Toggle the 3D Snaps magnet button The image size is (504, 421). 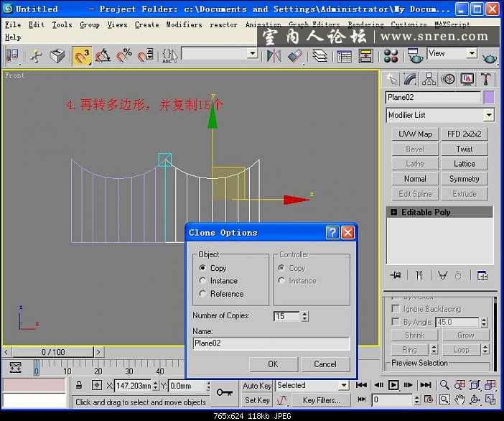[82, 56]
